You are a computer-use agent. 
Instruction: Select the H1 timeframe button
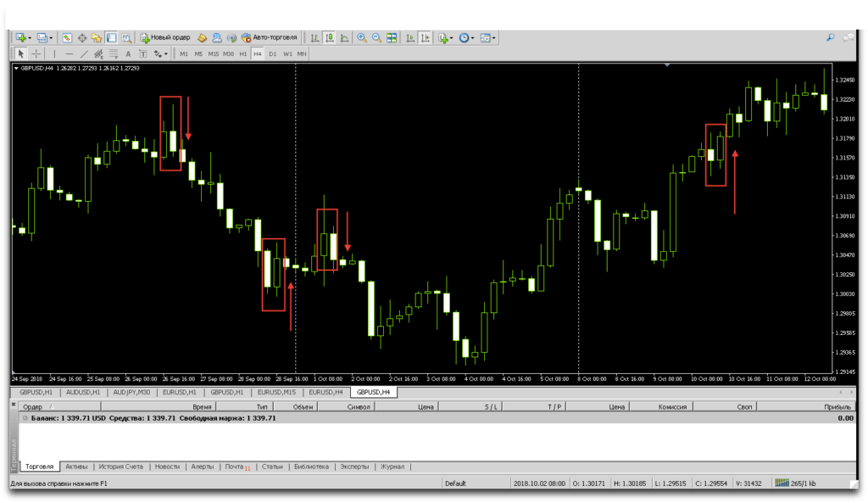click(x=243, y=53)
